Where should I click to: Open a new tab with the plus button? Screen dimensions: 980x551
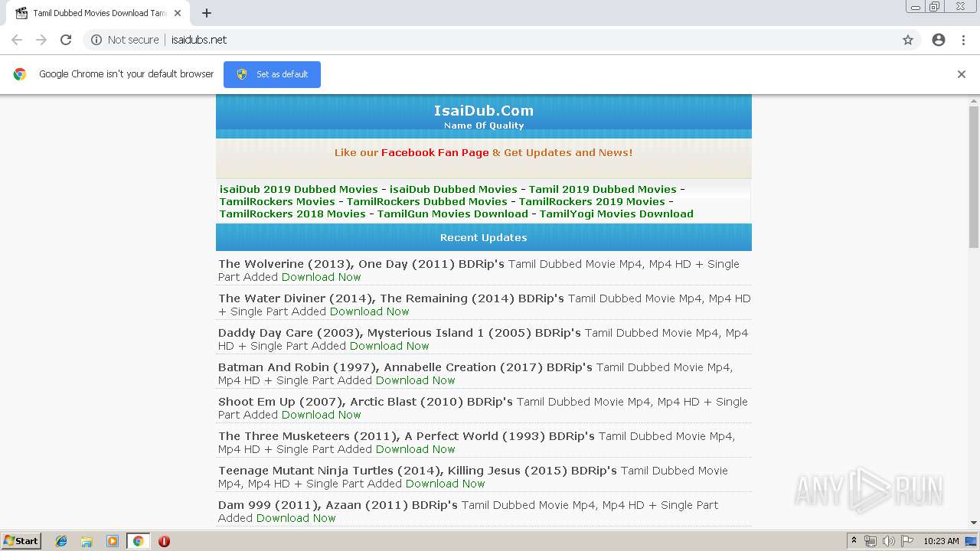pyautogui.click(x=207, y=13)
